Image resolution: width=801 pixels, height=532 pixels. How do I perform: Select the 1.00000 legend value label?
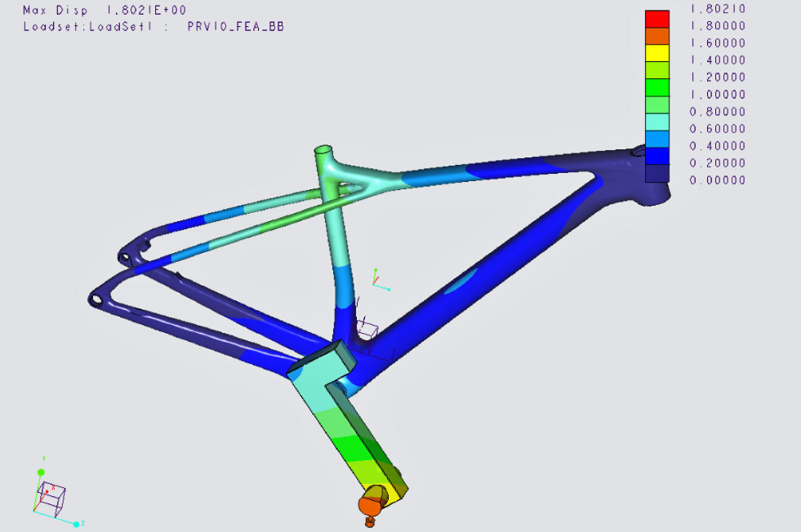[718, 95]
